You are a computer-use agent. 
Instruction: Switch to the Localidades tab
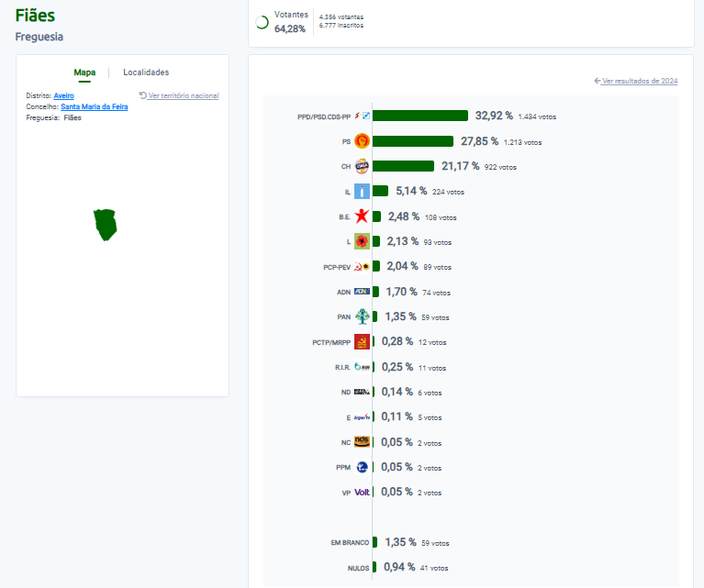point(146,72)
